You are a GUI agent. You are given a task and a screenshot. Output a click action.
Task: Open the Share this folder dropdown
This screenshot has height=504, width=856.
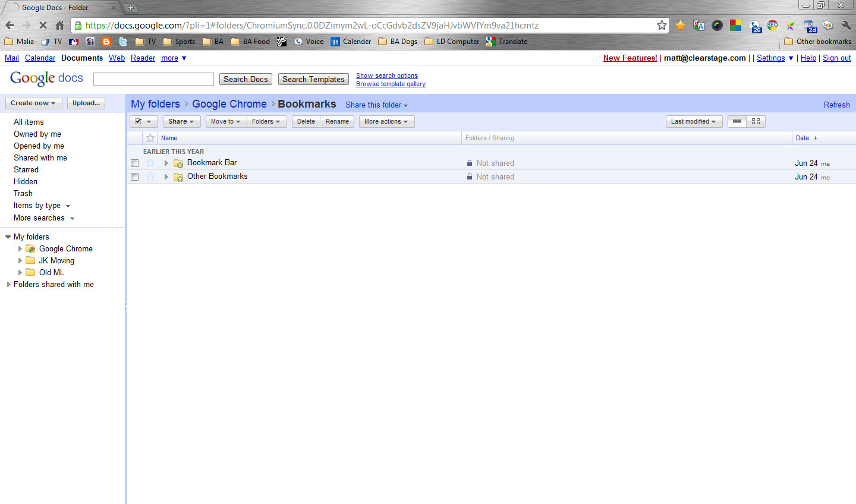tap(377, 105)
